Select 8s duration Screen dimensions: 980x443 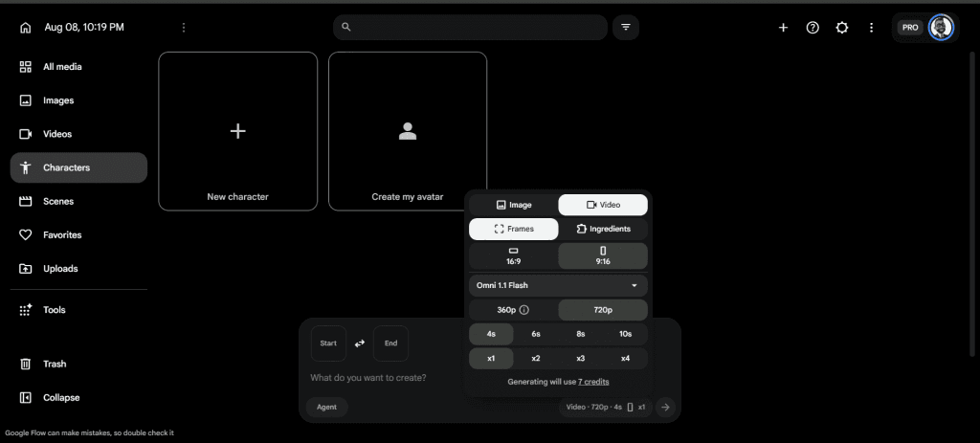581,334
